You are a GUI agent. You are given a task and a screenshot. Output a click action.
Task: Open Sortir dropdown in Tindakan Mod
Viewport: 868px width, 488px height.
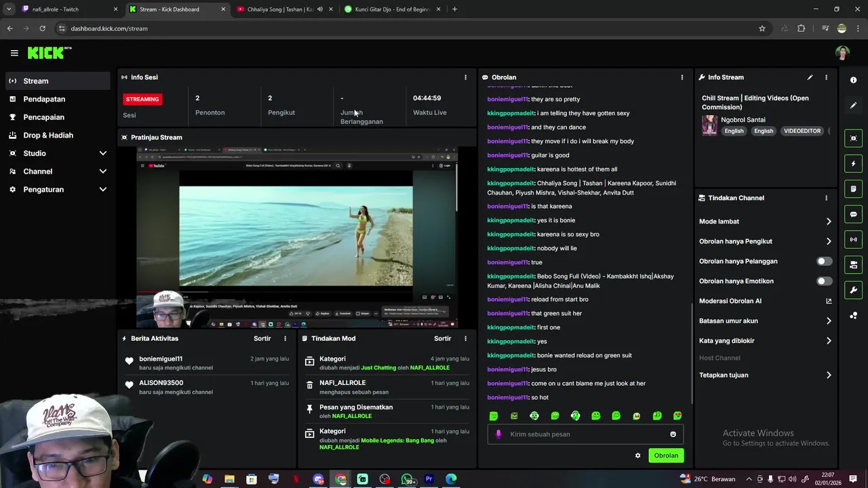442,338
